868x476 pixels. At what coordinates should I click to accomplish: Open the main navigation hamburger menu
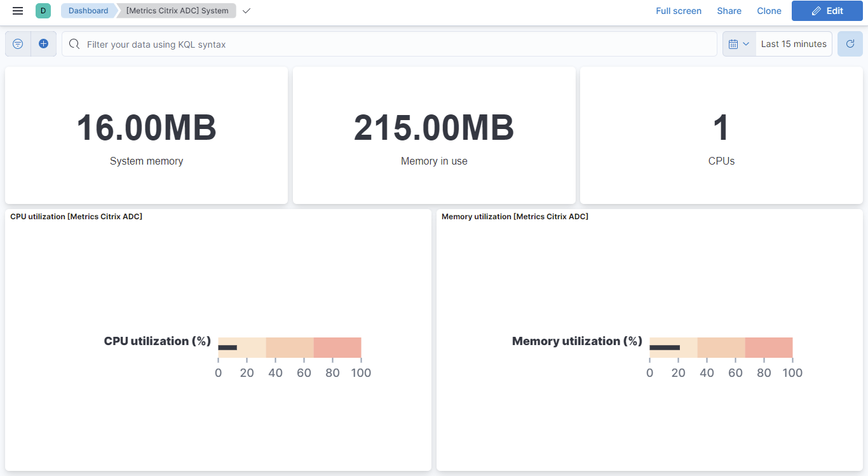point(17,11)
